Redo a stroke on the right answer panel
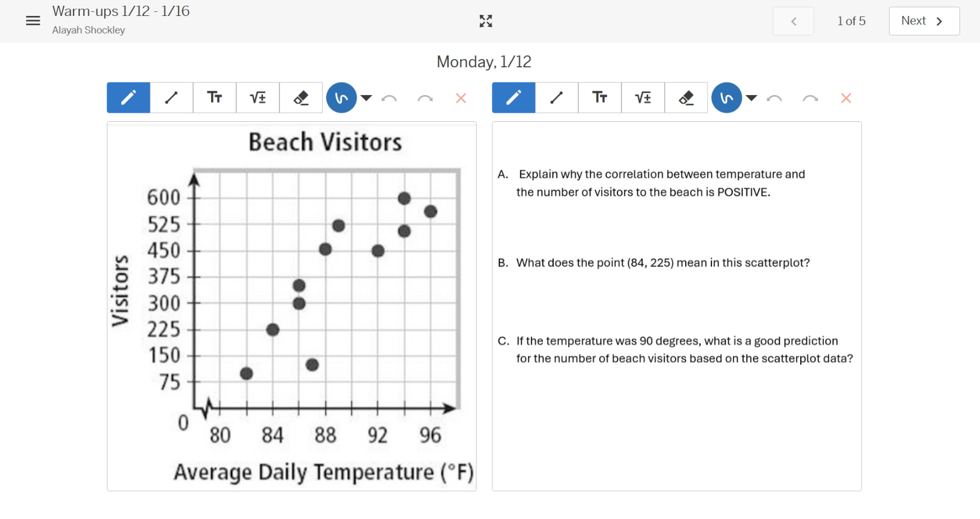 810,98
